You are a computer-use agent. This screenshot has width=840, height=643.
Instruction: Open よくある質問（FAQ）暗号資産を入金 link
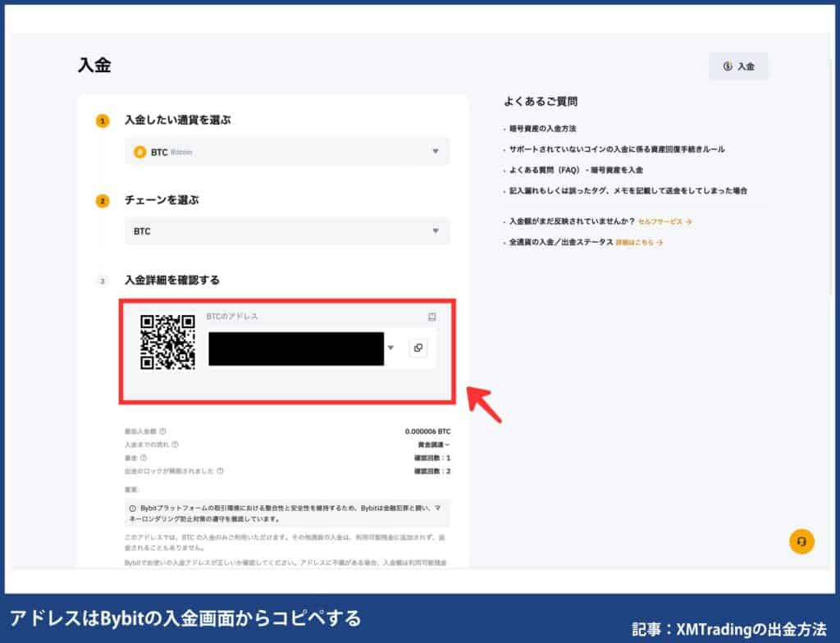pos(575,170)
